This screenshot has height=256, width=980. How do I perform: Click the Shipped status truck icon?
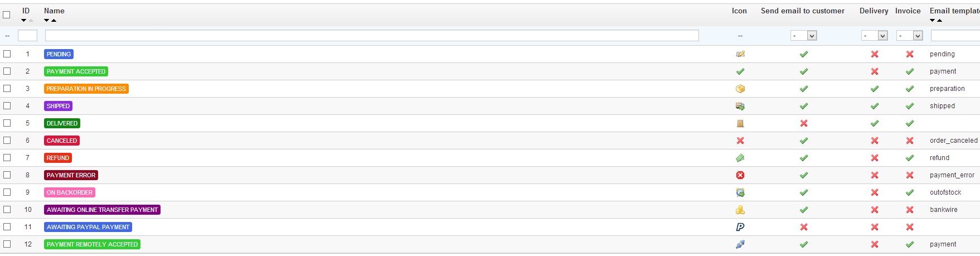click(740, 106)
